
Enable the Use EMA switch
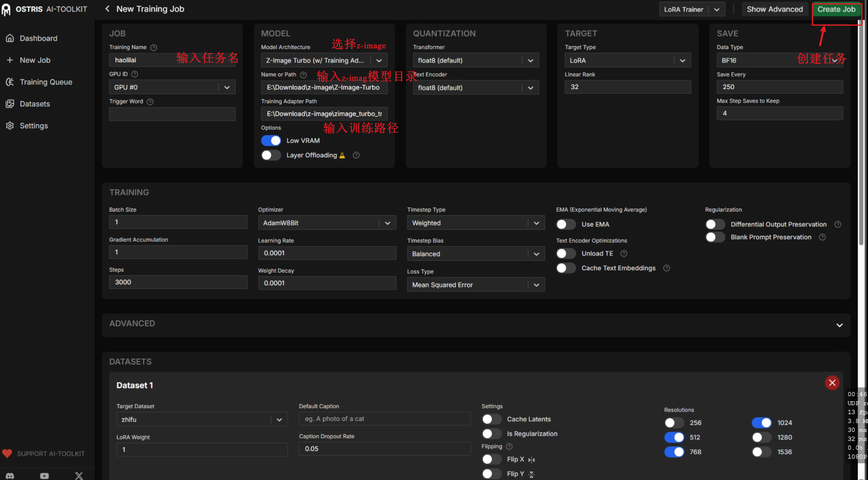coord(565,224)
